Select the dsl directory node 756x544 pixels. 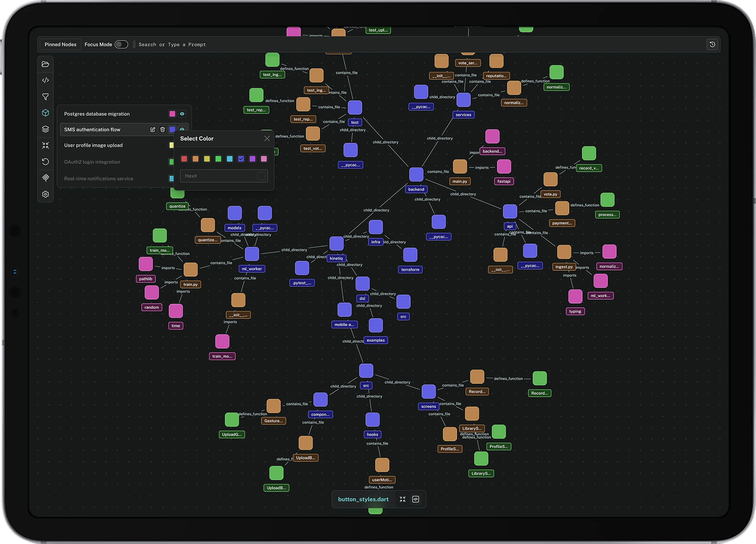tap(363, 284)
